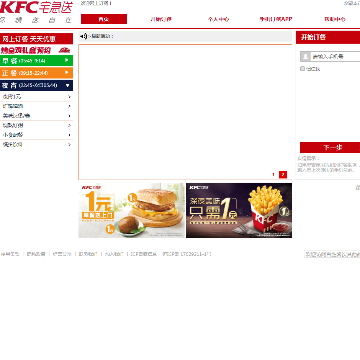Image resolution: width=360 pixels, height=360 pixels.
Task: Tick the checkbox under the phone number field
Action: click(302, 69)
